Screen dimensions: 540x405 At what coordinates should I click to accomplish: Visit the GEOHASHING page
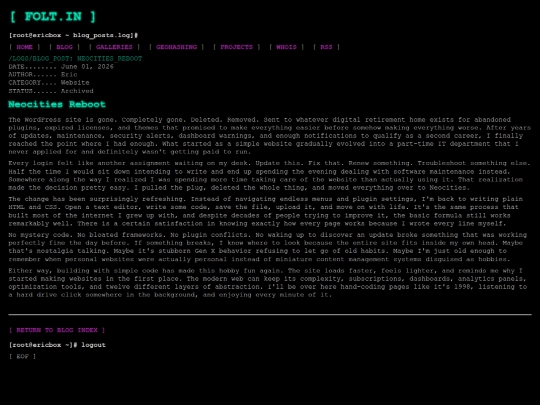click(176, 47)
